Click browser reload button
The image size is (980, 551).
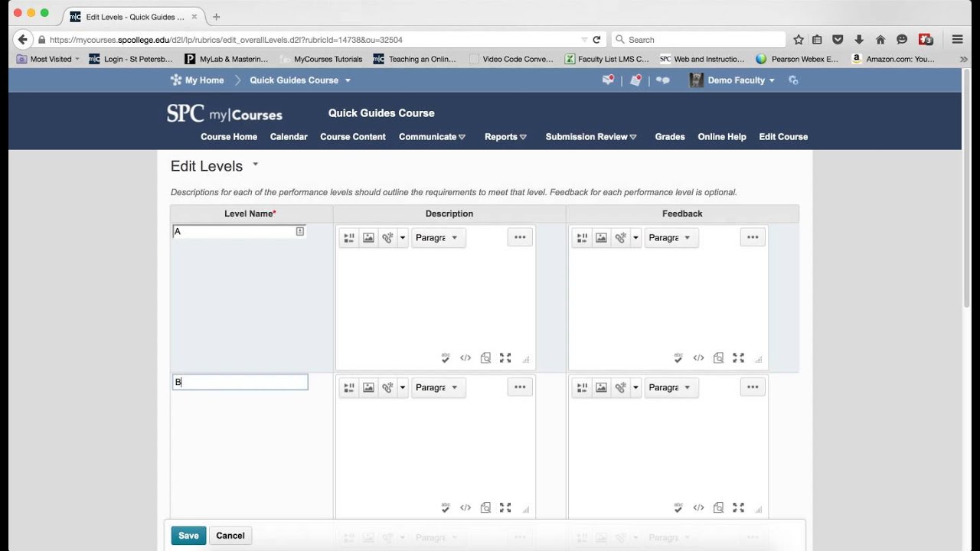pos(596,40)
